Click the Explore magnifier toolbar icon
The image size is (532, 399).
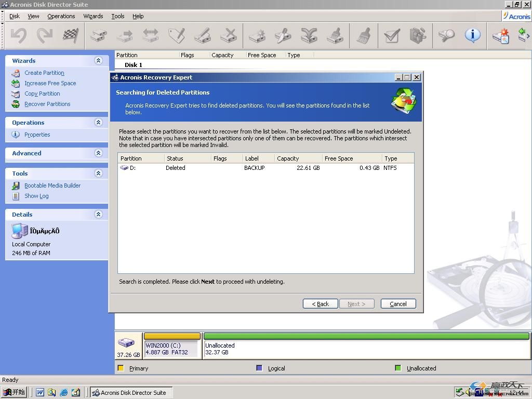pos(446,35)
